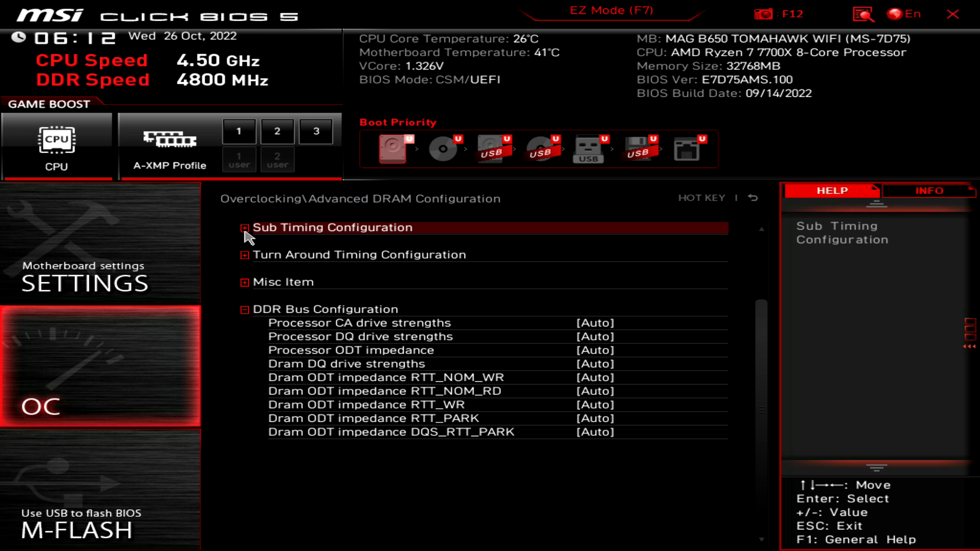This screenshot has height=551, width=980.
Task: Switch to the INFO tab
Action: [x=930, y=190]
